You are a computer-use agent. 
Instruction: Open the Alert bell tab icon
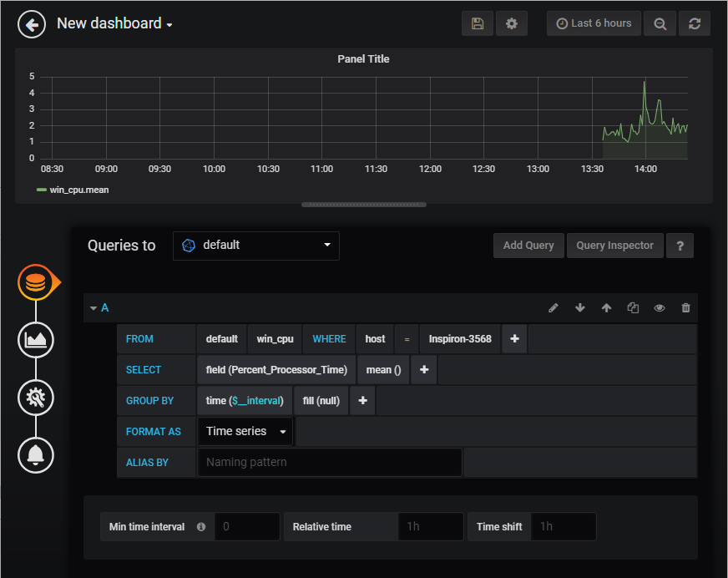click(36, 455)
